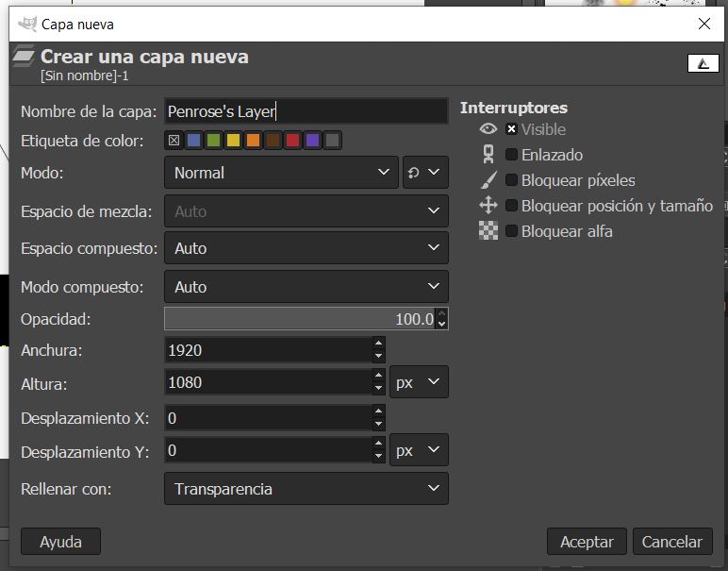Click the chain link icon beside Enlazado

point(488,154)
